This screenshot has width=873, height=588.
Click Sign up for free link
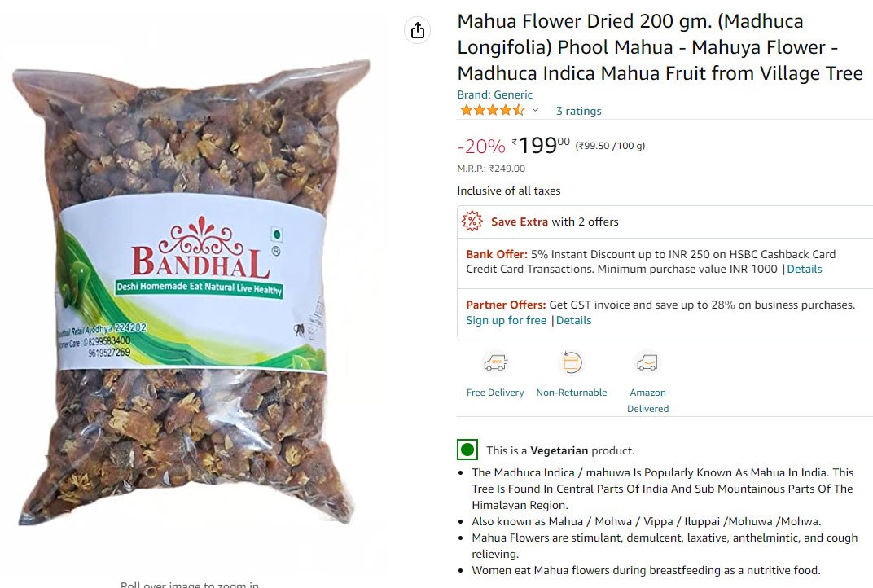pyautogui.click(x=506, y=320)
